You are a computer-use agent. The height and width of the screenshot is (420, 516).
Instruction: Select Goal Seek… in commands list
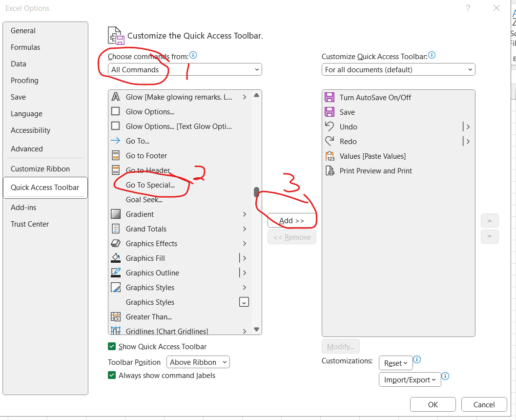click(179, 199)
